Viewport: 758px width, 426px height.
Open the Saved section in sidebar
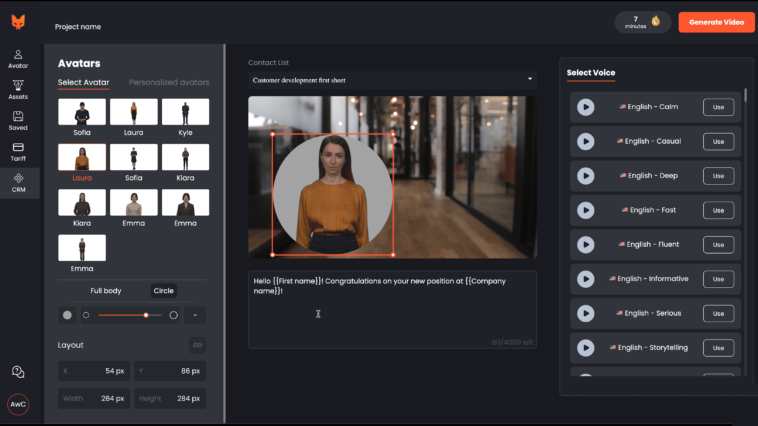18,120
